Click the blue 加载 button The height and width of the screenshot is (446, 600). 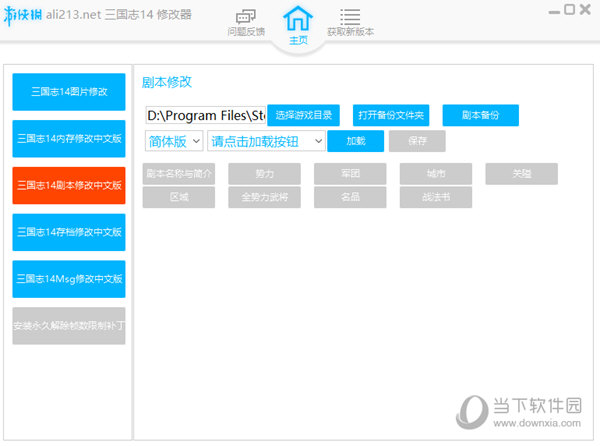[x=355, y=141]
